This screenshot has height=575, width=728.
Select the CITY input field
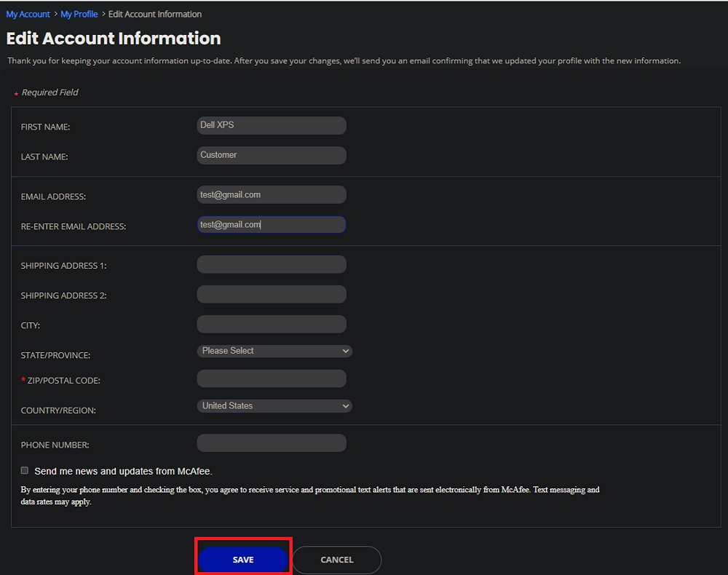tap(271, 324)
